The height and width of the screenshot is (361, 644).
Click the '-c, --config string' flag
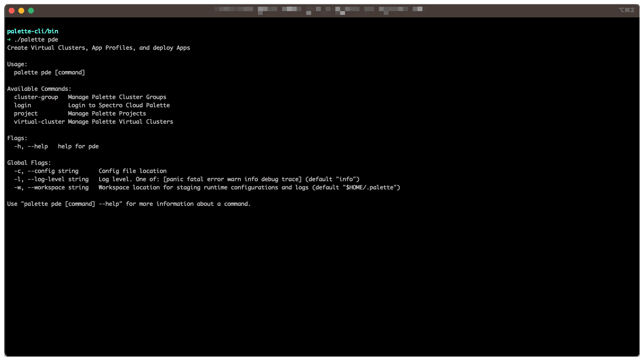click(46, 171)
